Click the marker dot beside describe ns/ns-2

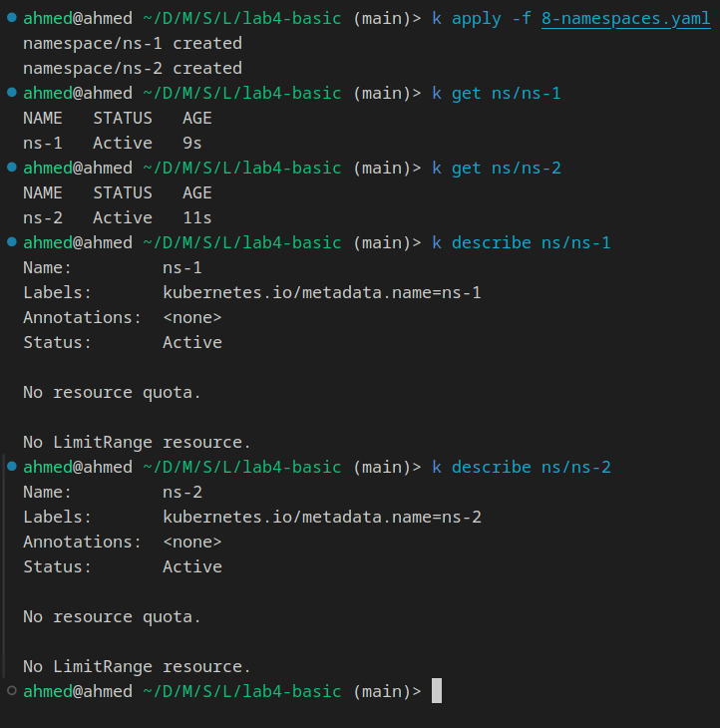(12, 466)
